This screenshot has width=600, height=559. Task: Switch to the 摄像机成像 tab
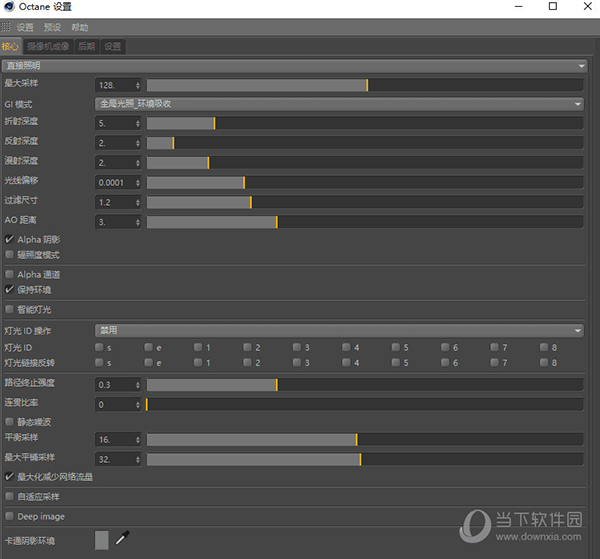(x=48, y=46)
